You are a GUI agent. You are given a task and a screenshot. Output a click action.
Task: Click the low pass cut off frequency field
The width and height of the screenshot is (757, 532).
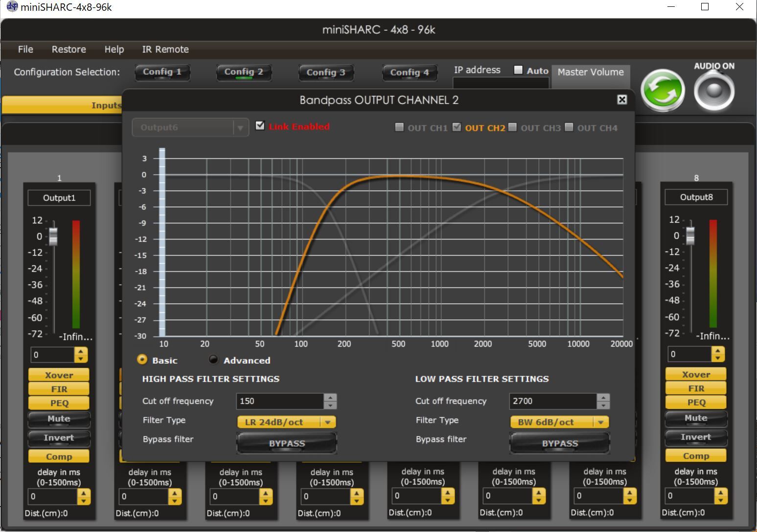[x=553, y=401]
